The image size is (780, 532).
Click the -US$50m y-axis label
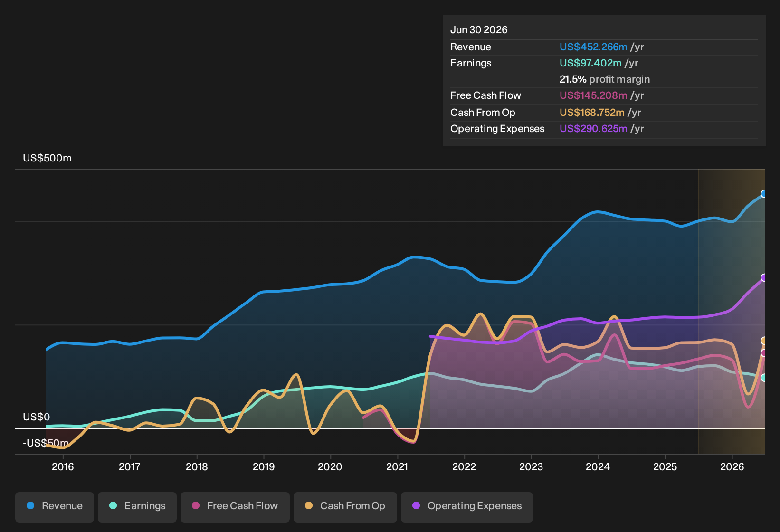[46, 443]
